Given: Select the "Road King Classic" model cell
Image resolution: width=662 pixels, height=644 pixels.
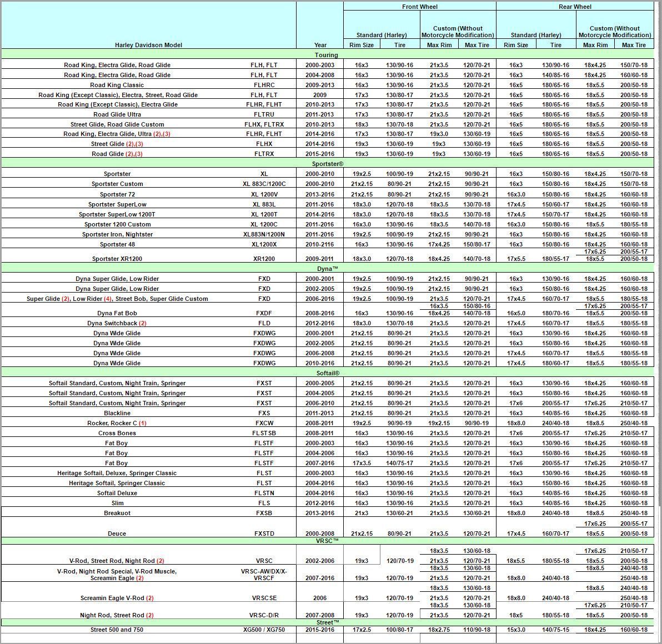Looking at the screenshot, I should pos(117,85).
